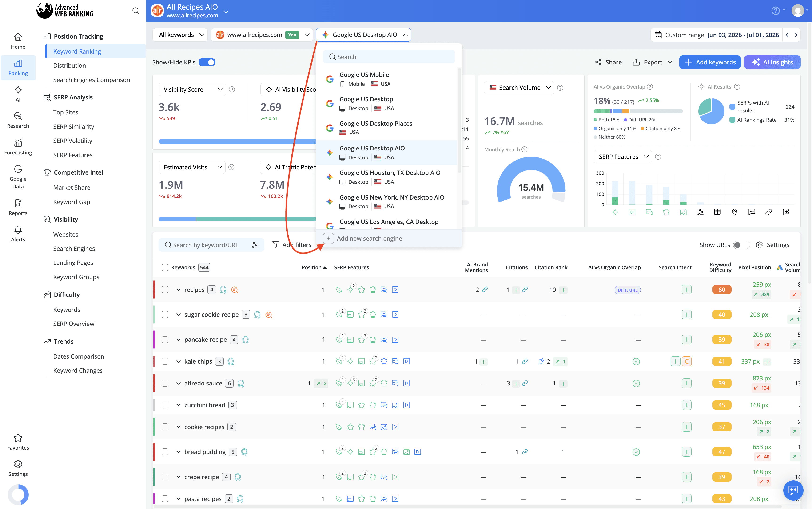The width and height of the screenshot is (812, 509).
Task: Select Google US Desktop Places engine
Action: (x=387, y=128)
